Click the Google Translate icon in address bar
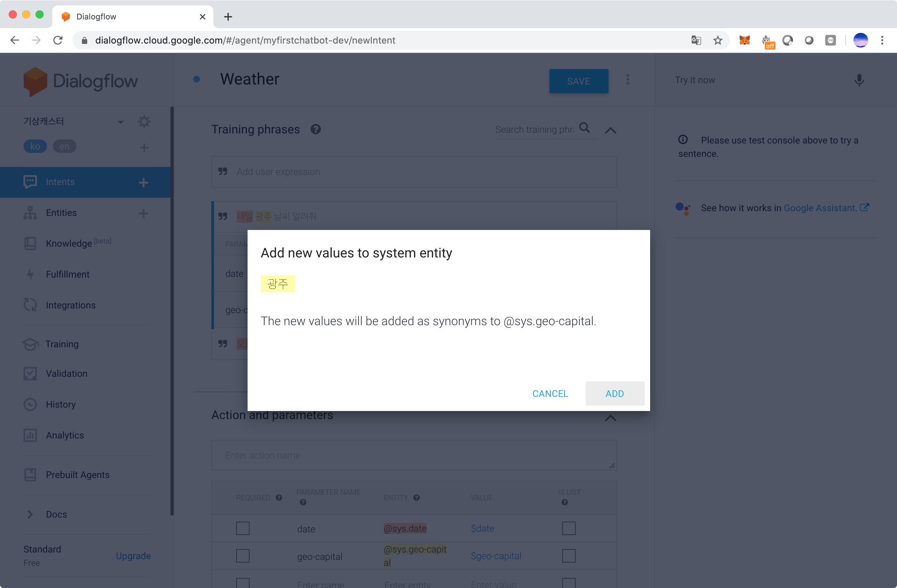897x588 pixels. [696, 40]
